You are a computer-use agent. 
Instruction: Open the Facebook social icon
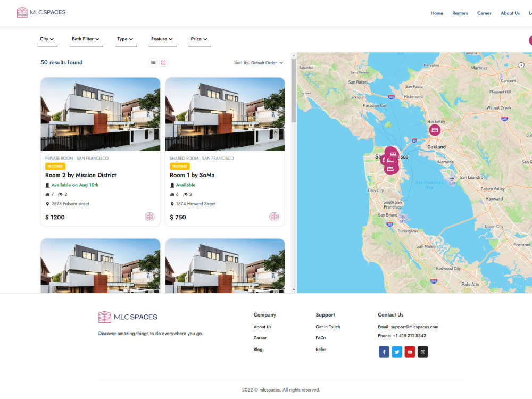coord(384,352)
